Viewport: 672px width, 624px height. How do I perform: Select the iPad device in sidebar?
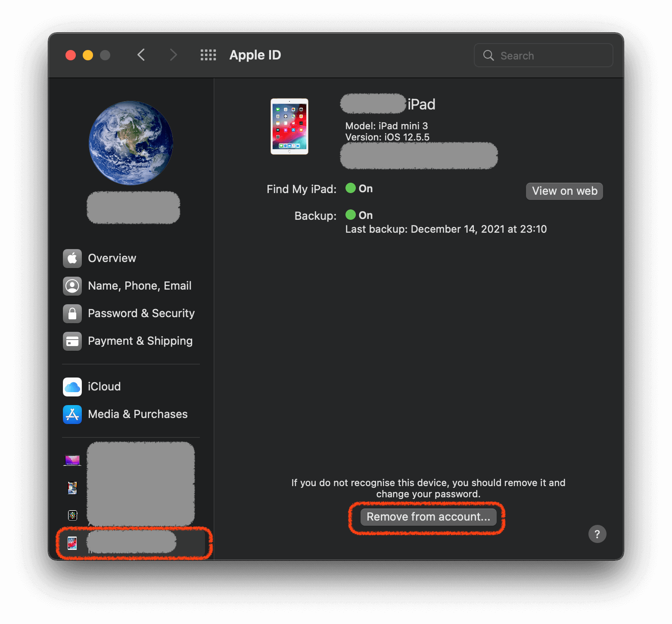tap(134, 543)
